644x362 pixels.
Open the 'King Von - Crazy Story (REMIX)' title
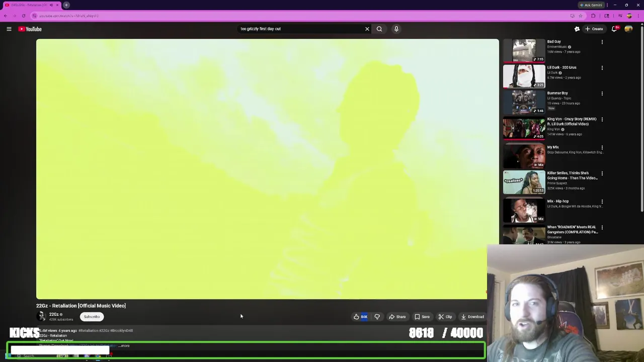tap(572, 121)
